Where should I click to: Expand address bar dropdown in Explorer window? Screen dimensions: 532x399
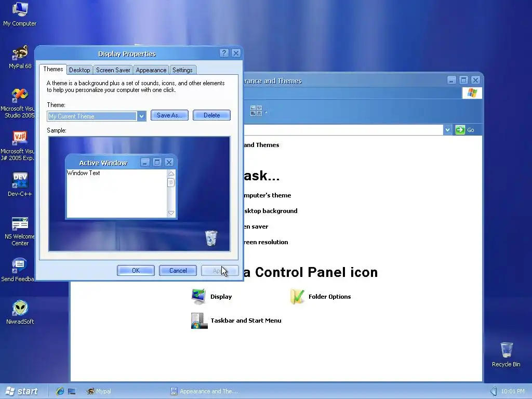pos(447,130)
